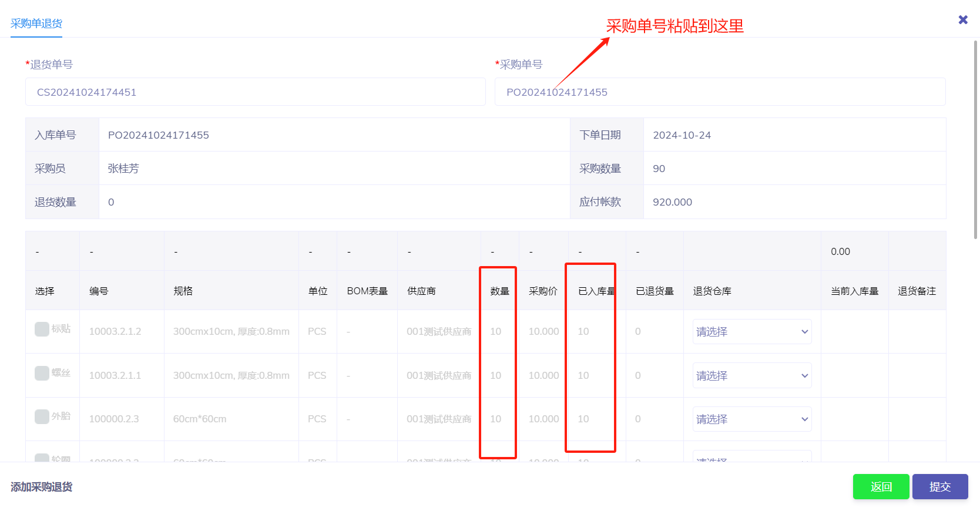Check the 标贴 row checkbox
Viewport: 980px width, 511px height.
pos(42,329)
